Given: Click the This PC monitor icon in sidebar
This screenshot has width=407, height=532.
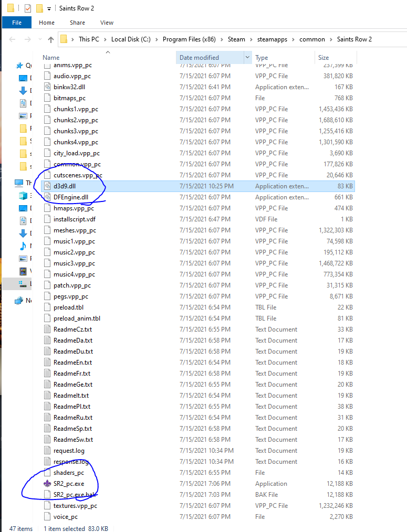Looking at the screenshot, I should [19, 183].
